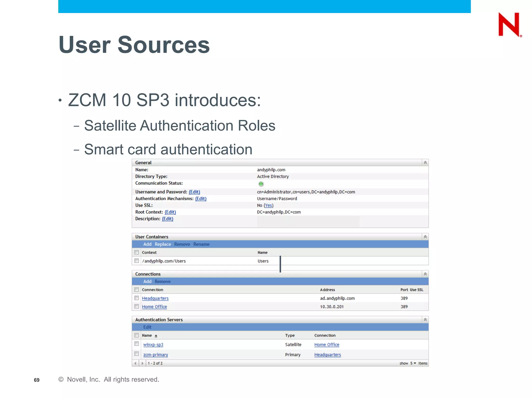Select all Connections checkbox

137,289
